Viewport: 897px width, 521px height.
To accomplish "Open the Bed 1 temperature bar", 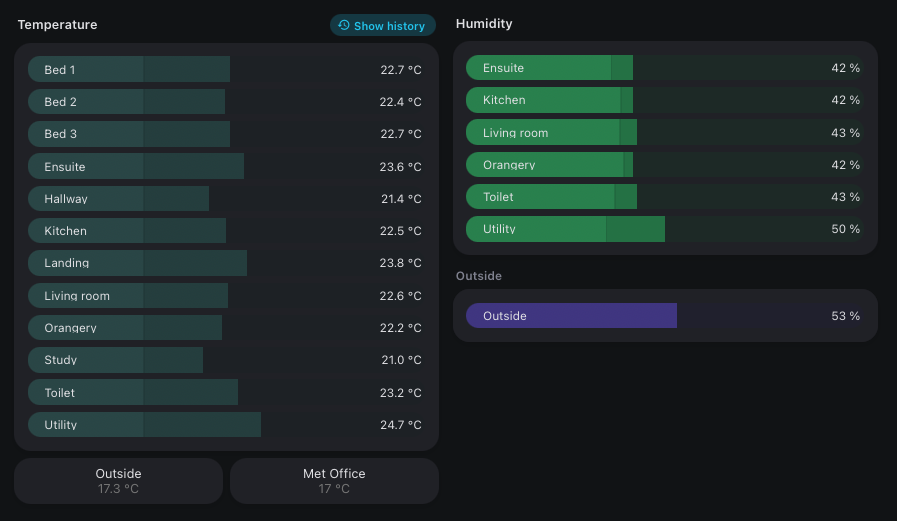I will [227, 69].
